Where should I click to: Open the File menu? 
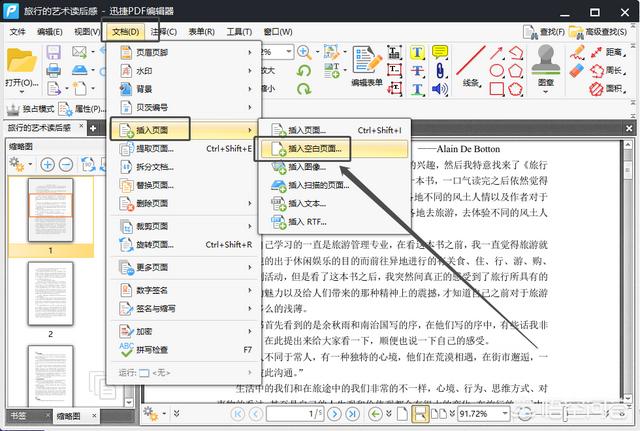click(17, 32)
